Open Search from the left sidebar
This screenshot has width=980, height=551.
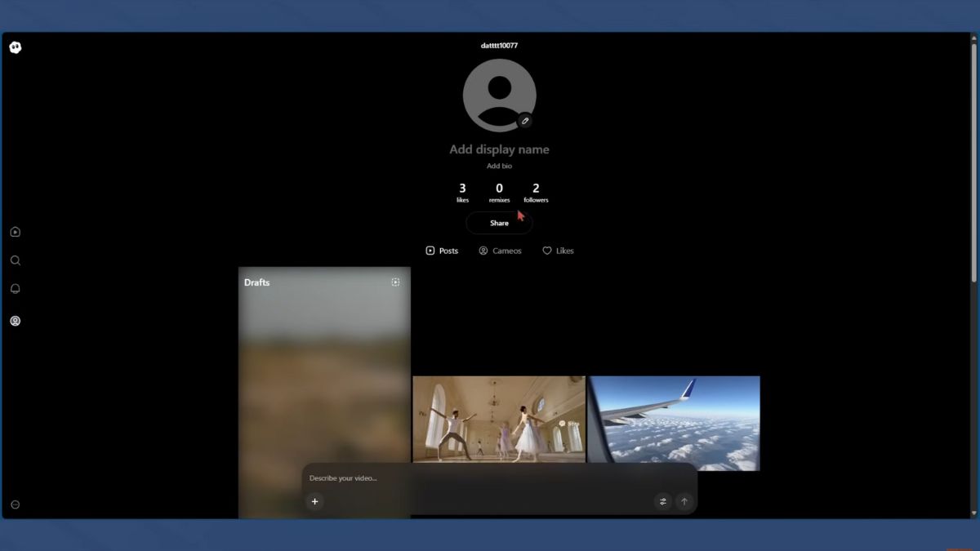click(15, 260)
